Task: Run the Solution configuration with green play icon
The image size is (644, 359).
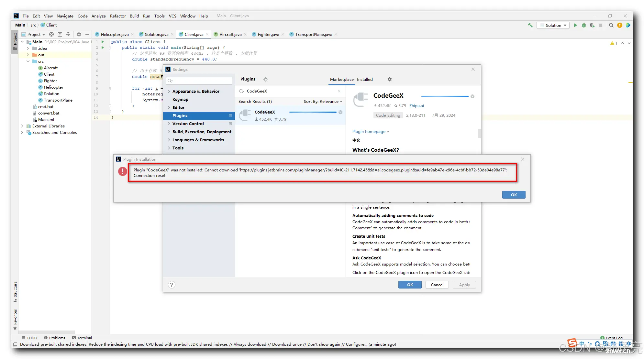Action: 575,25
